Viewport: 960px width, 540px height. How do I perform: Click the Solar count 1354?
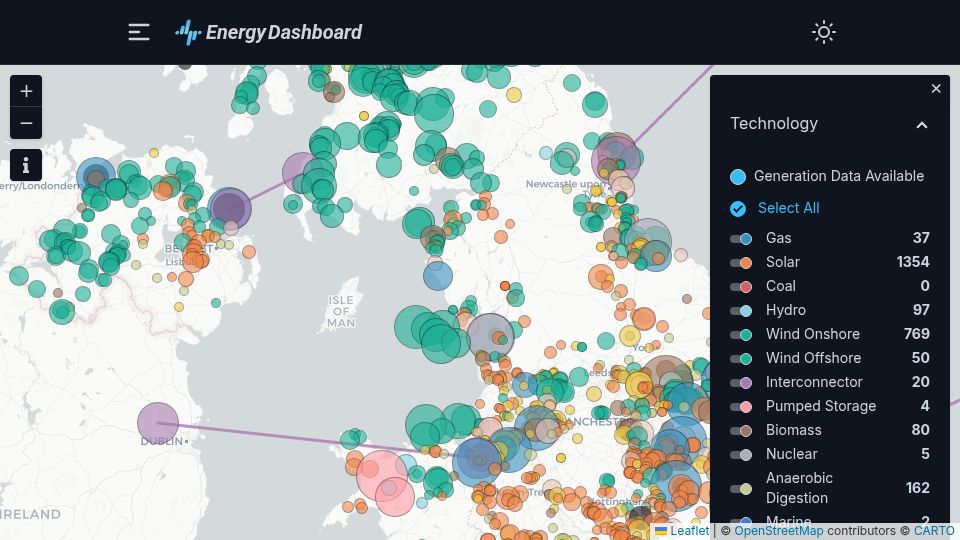tap(913, 262)
